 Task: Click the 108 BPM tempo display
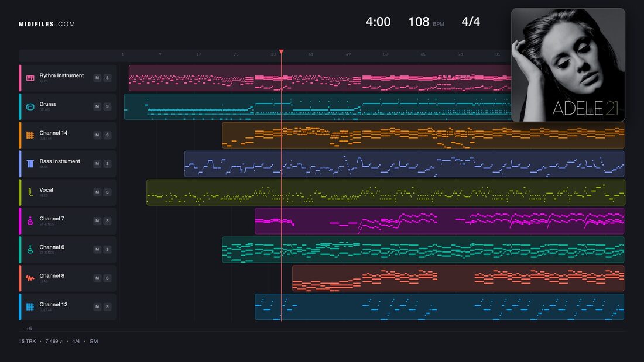[x=426, y=22]
